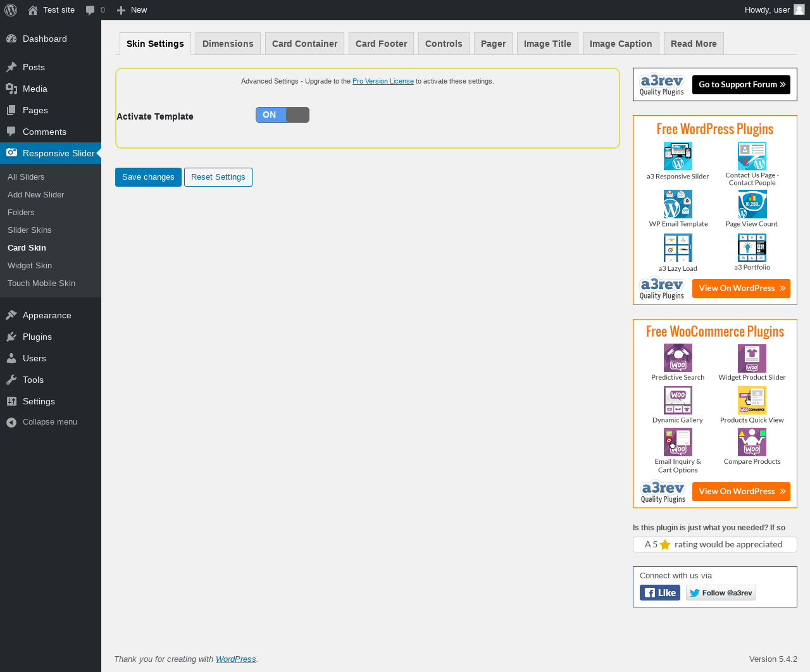Click the Test site home icon
The image size is (810, 672).
33,10
